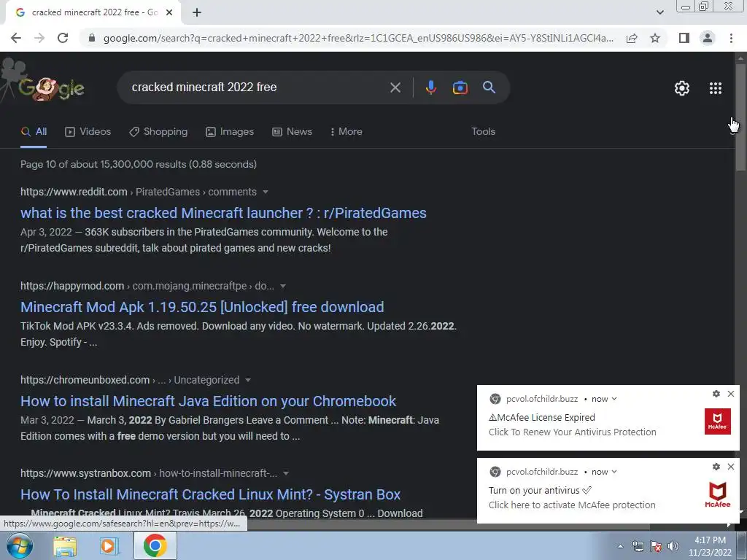The width and height of the screenshot is (747, 560).
Task: Submit search with the magnifier icon
Action: pyautogui.click(x=489, y=87)
